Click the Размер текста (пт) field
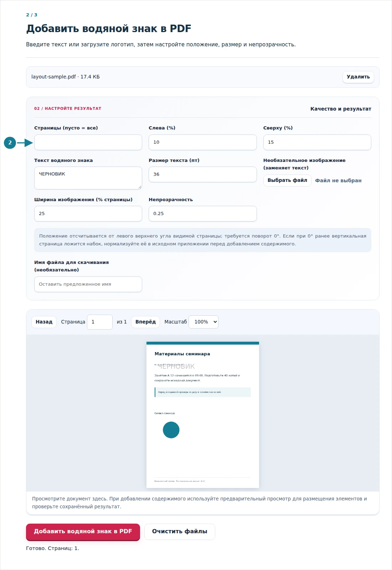The width and height of the screenshot is (392, 570). tap(202, 174)
